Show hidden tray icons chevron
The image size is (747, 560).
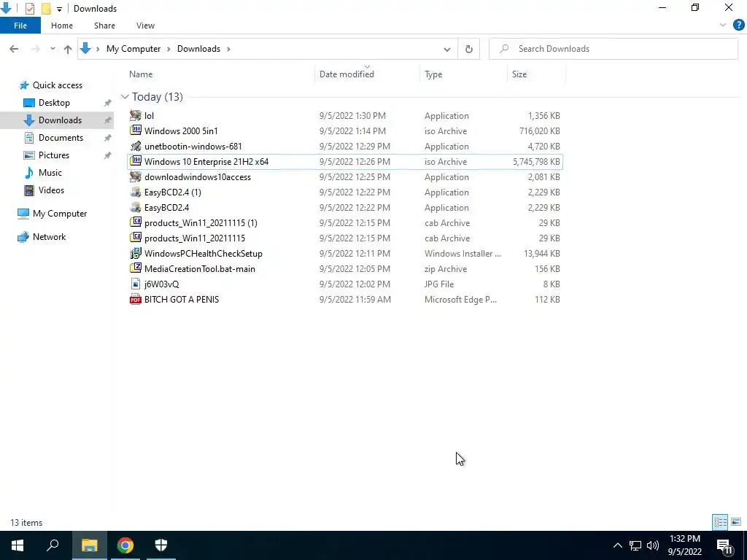point(617,545)
